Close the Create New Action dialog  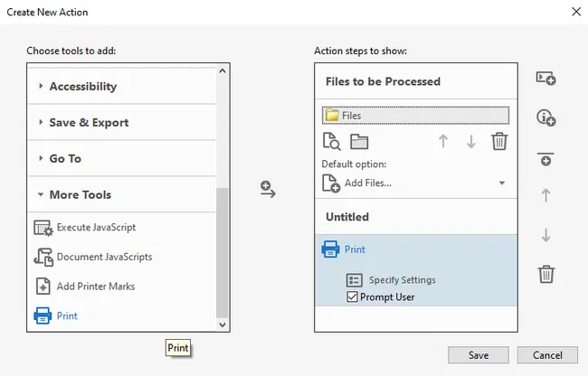pos(576,12)
